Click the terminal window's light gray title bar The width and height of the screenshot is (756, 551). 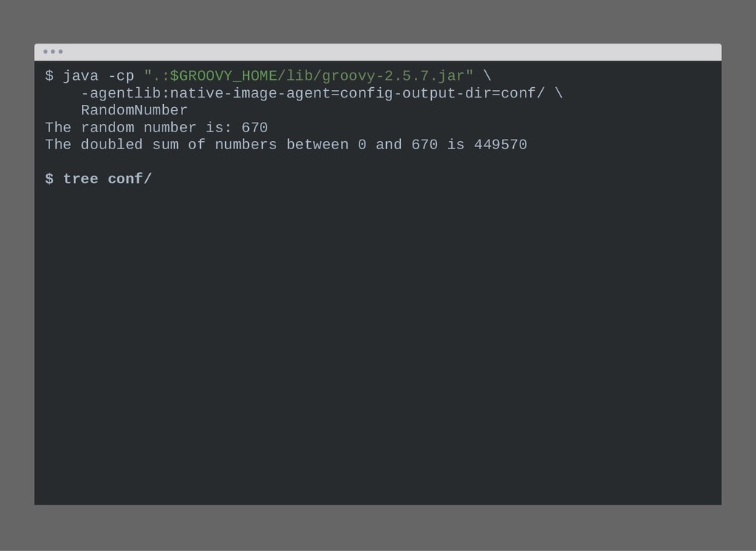[x=378, y=52]
